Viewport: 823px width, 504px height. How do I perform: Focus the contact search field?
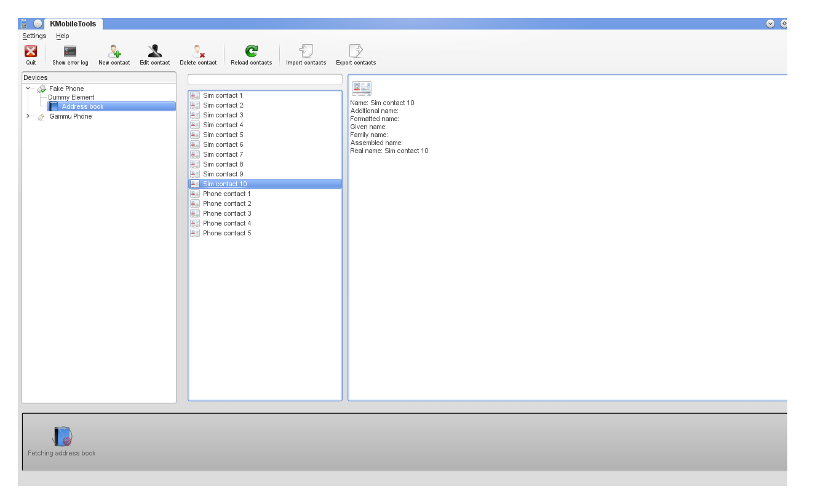[265, 79]
